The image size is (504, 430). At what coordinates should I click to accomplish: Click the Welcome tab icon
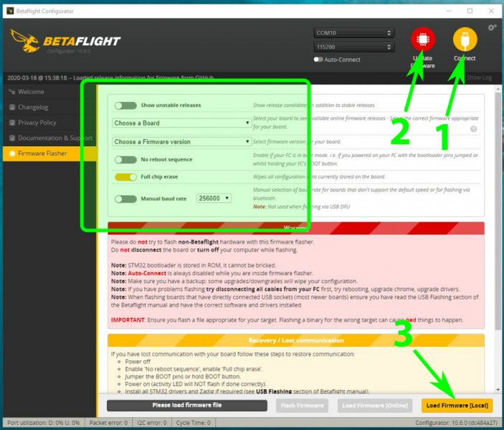tap(12, 92)
